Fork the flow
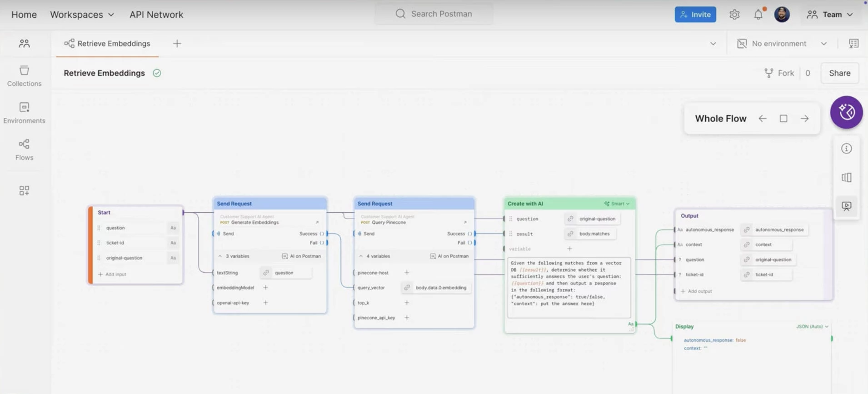This screenshot has height=394, width=868. pos(779,73)
